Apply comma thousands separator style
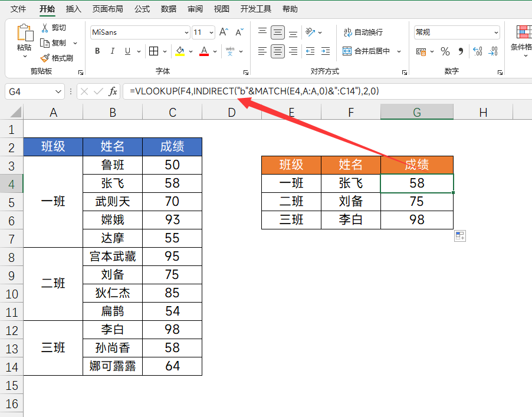The width and height of the screenshot is (532, 417). tap(461, 51)
